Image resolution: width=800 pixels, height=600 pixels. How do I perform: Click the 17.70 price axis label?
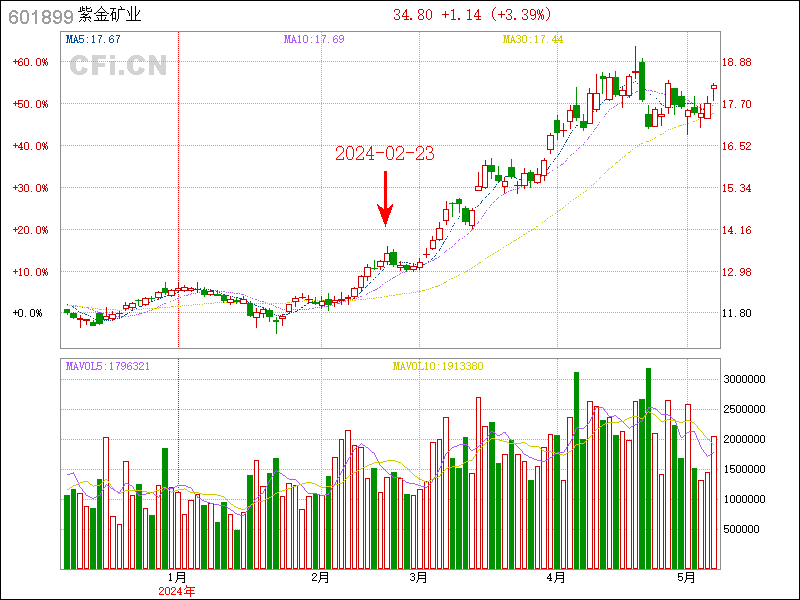point(737,104)
